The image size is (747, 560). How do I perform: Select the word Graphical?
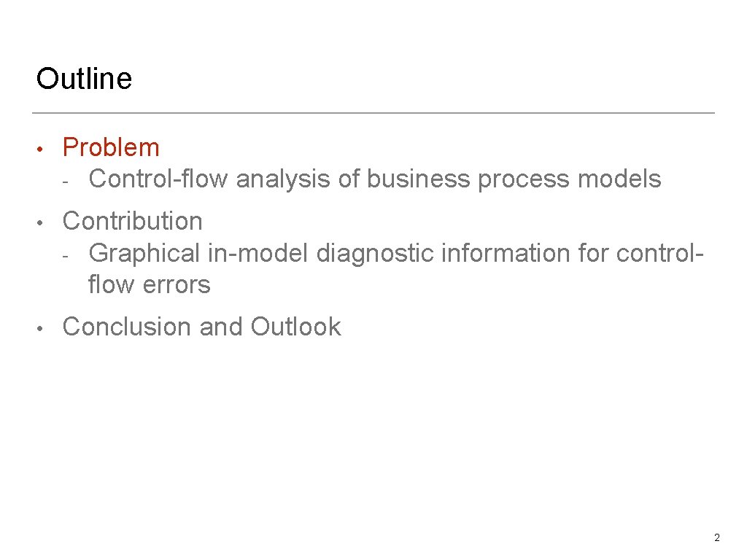pos(144,253)
